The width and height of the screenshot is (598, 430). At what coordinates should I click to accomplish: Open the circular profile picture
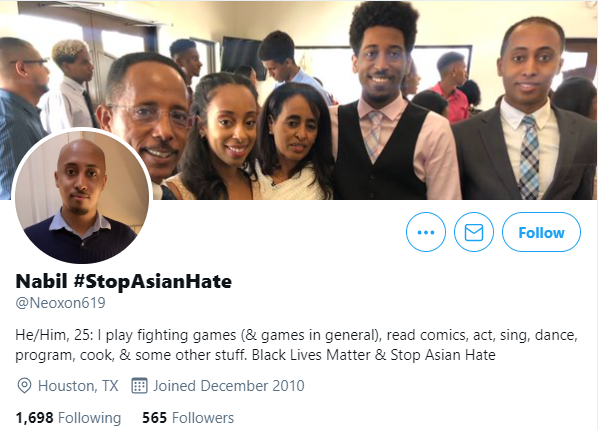point(82,197)
